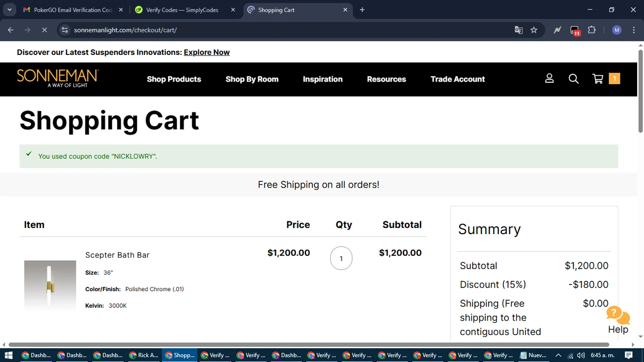The image size is (644, 362).
Task: Open Google Translate page icon
Action: (519, 30)
